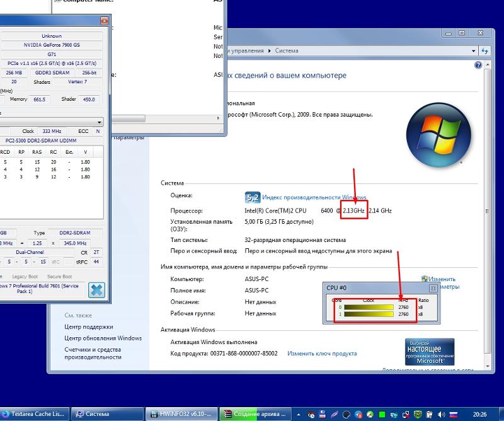Click the tRFC value 44

pos(96,262)
